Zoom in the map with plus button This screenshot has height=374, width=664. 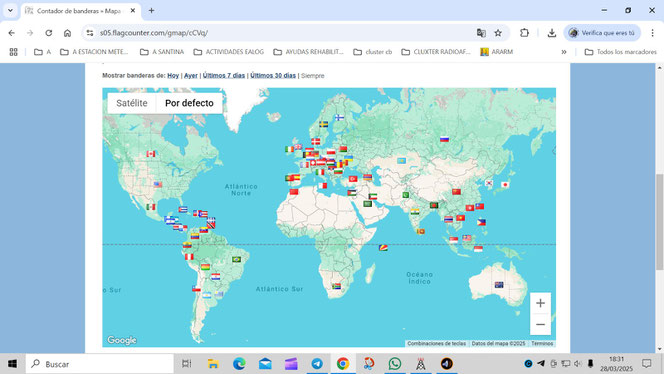(540, 303)
